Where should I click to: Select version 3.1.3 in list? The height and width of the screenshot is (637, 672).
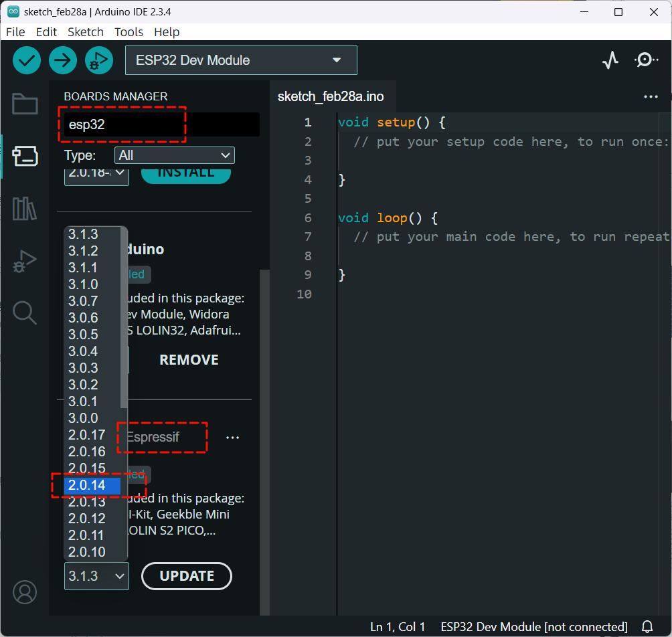(x=92, y=234)
